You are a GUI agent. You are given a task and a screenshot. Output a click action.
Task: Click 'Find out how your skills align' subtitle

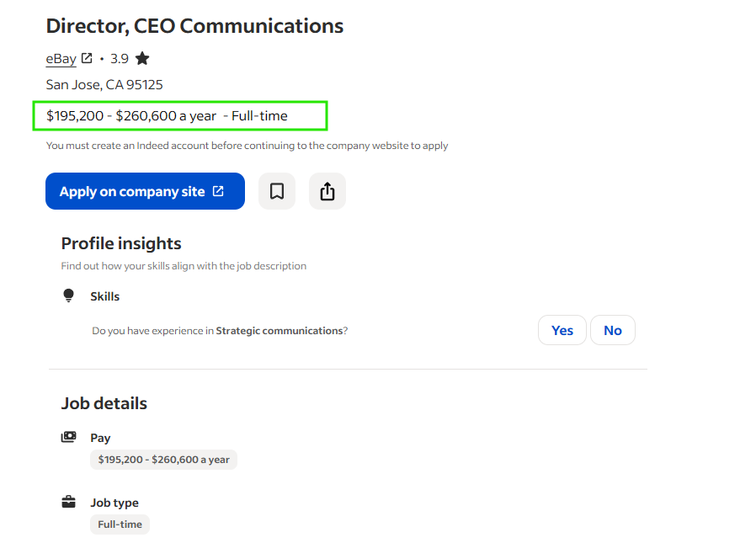(184, 266)
